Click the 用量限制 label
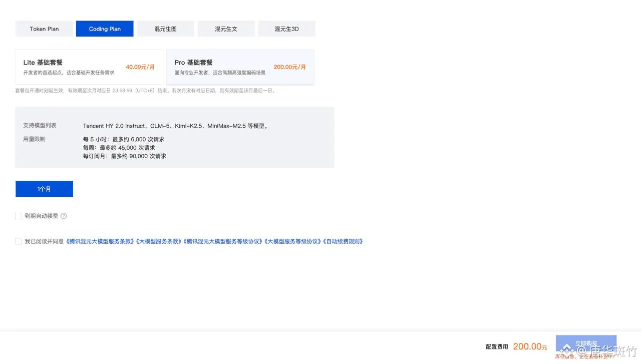Viewport: 641px width, 364px height. (34, 139)
